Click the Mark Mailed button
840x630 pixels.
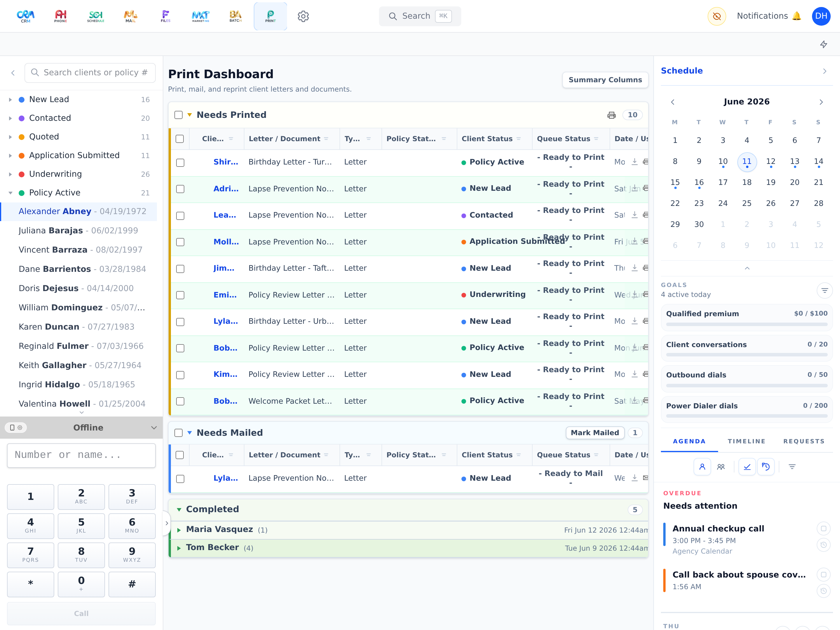click(x=595, y=433)
